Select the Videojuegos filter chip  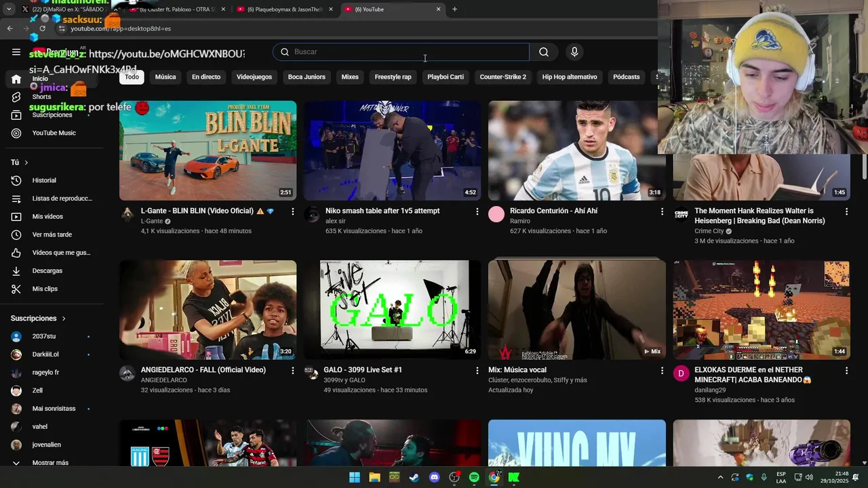(x=254, y=77)
